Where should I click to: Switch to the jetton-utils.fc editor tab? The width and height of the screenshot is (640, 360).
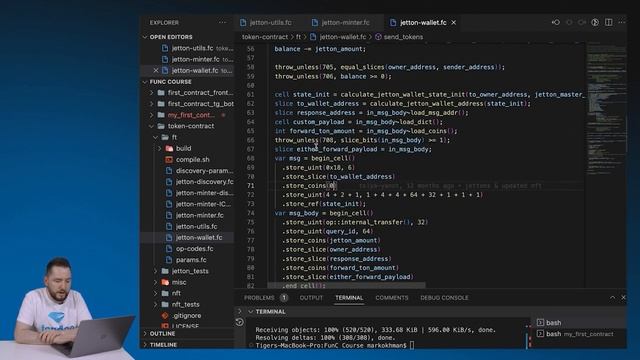tap(270, 22)
